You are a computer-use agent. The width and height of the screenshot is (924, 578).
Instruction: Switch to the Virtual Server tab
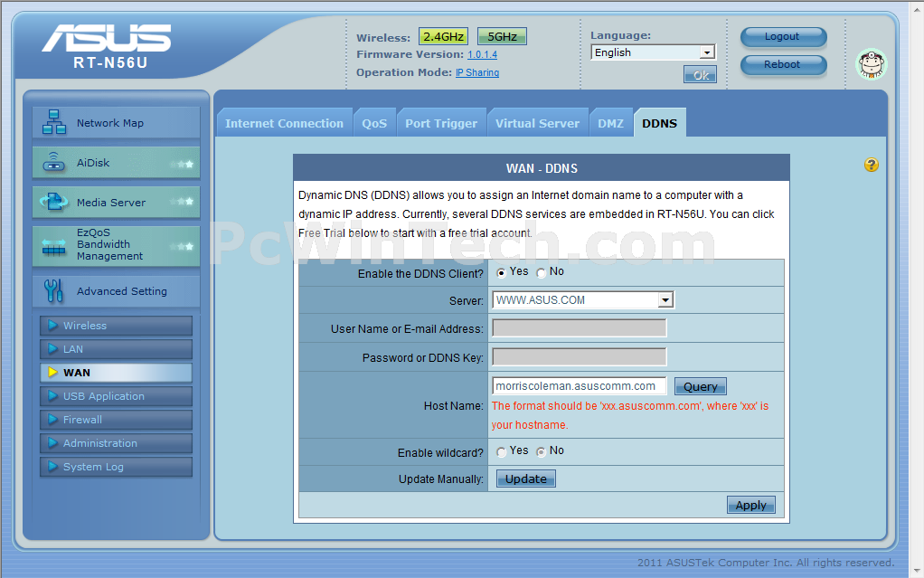tap(537, 123)
